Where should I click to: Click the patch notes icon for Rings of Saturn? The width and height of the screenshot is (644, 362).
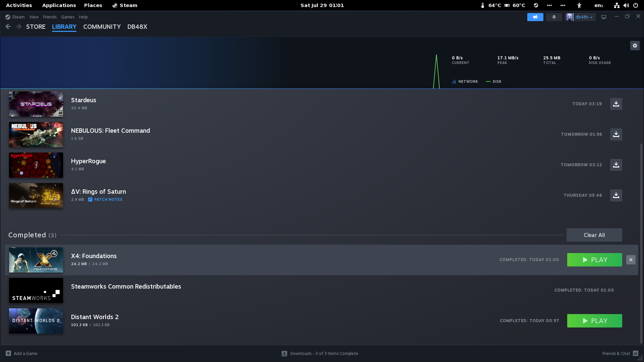(90, 199)
